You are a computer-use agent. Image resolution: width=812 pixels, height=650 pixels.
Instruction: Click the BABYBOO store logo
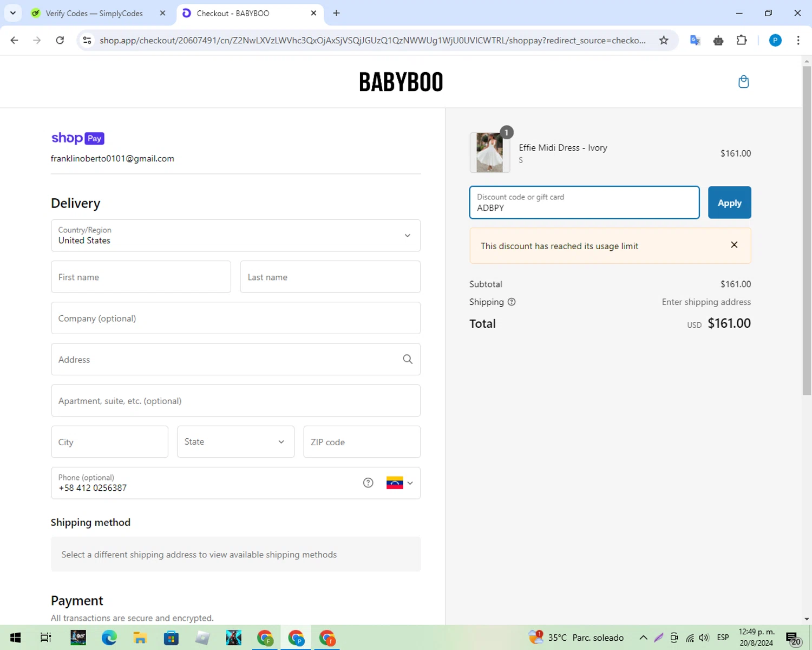click(x=401, y=82)
